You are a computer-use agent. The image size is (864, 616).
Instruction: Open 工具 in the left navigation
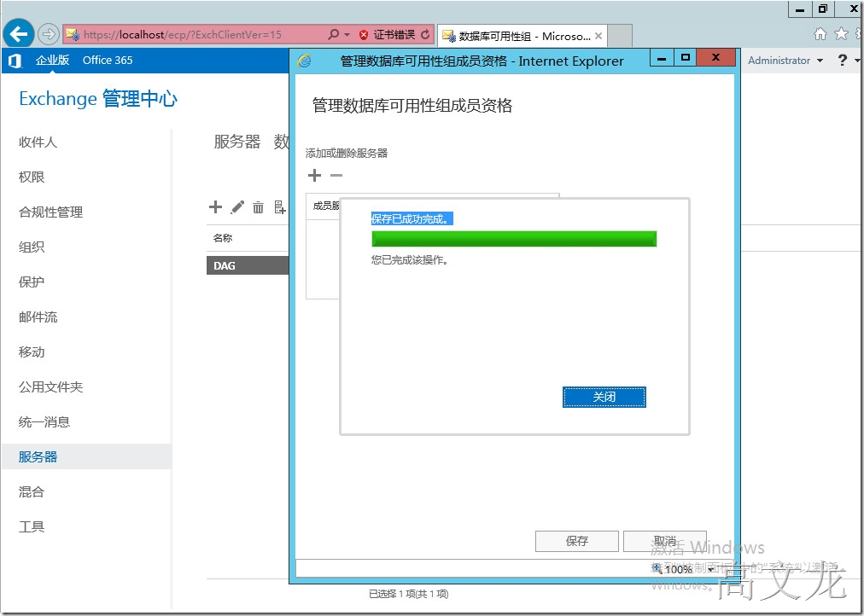tap(32, 526)
